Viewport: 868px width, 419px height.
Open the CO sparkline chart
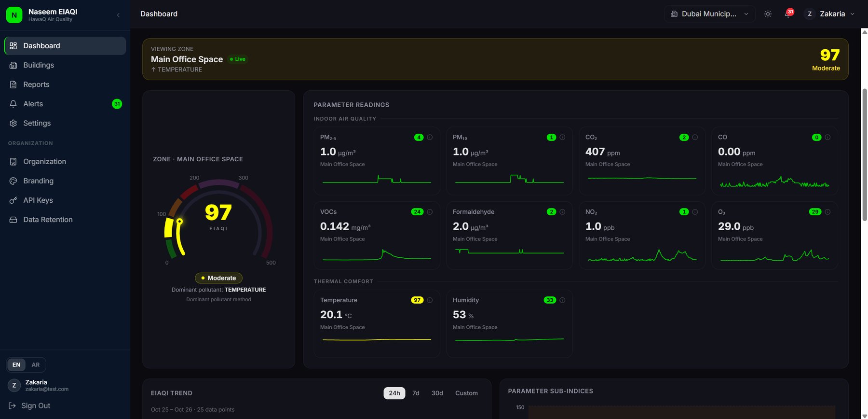[774, 182]
